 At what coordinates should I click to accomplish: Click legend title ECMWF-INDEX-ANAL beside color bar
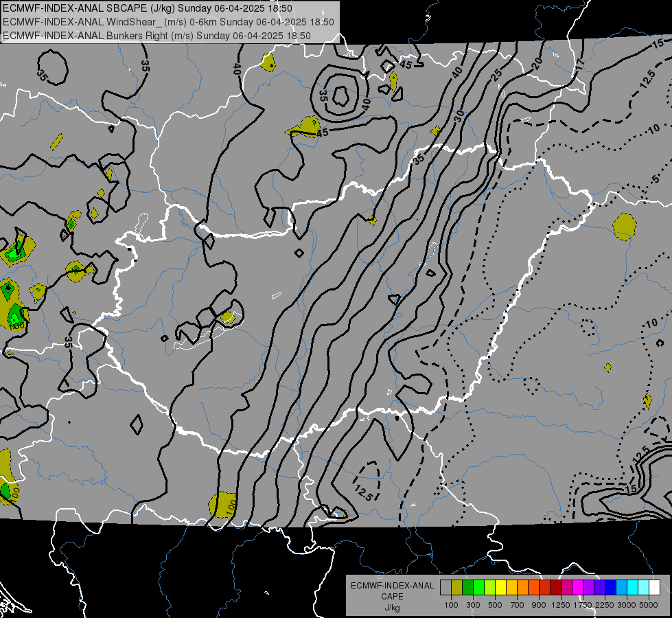point(392,586)
